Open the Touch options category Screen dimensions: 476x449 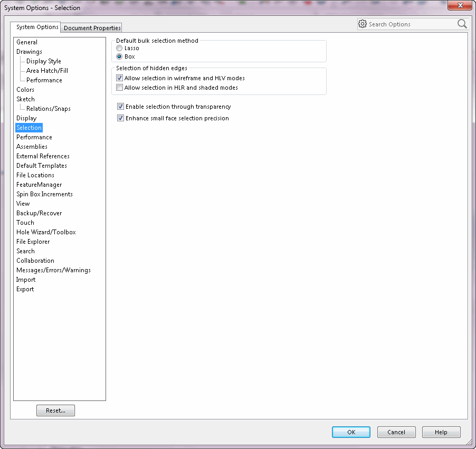25,223
